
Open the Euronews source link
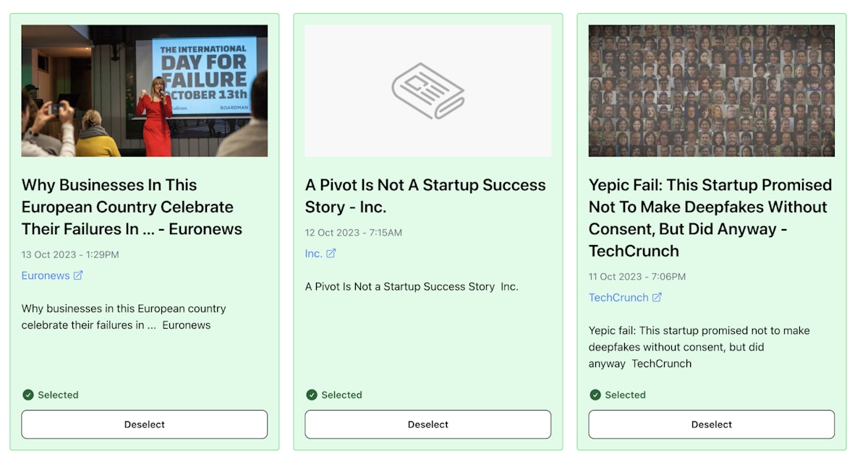point(46,275)
